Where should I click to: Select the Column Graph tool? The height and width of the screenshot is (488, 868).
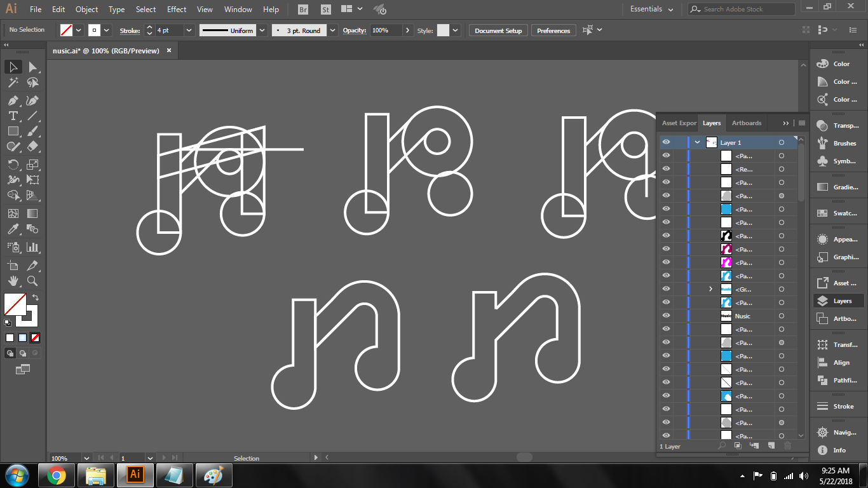pos(32,247)
